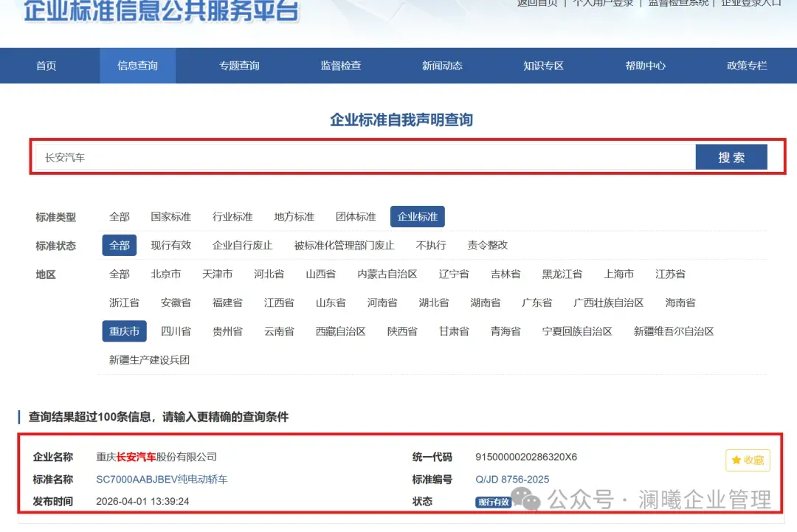Choose 四川省 region filter
Screen dimensions: 797x532
tap(176, 331)
